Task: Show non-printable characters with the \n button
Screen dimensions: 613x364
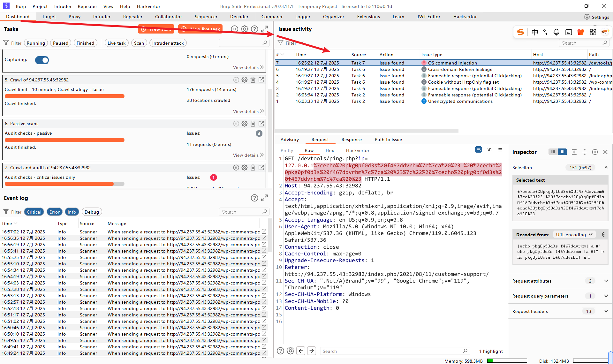Action: [489, 150]
